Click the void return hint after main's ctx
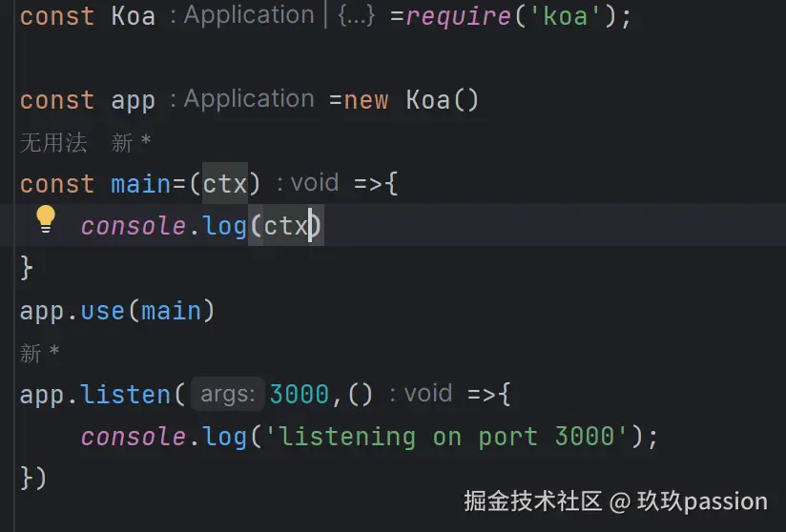 point(314,183)
